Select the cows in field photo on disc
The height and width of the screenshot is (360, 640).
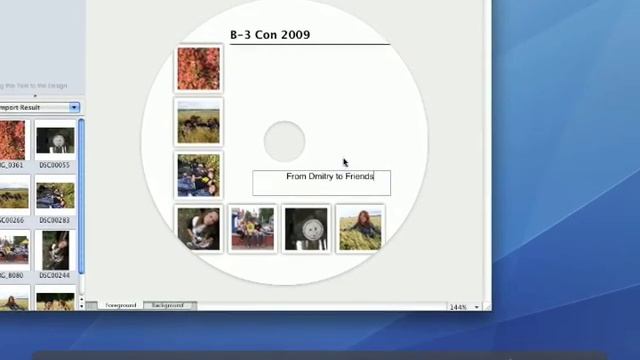[x=199, y=122]
